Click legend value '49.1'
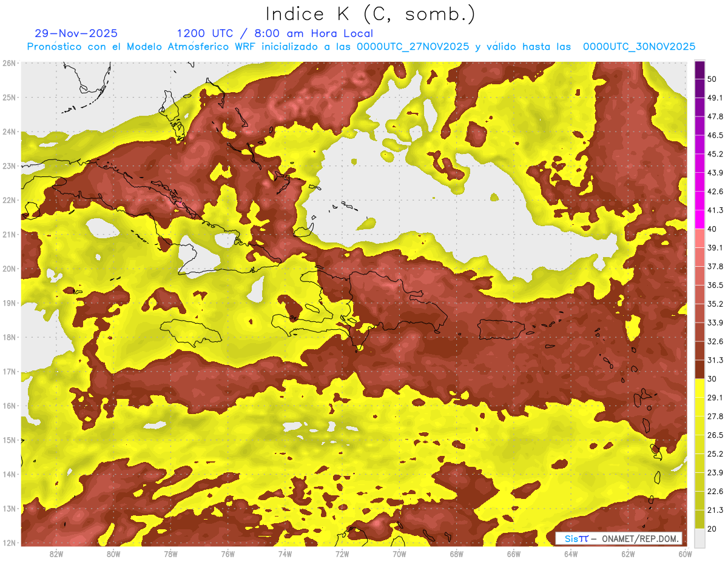 click(x=715, y=98)
